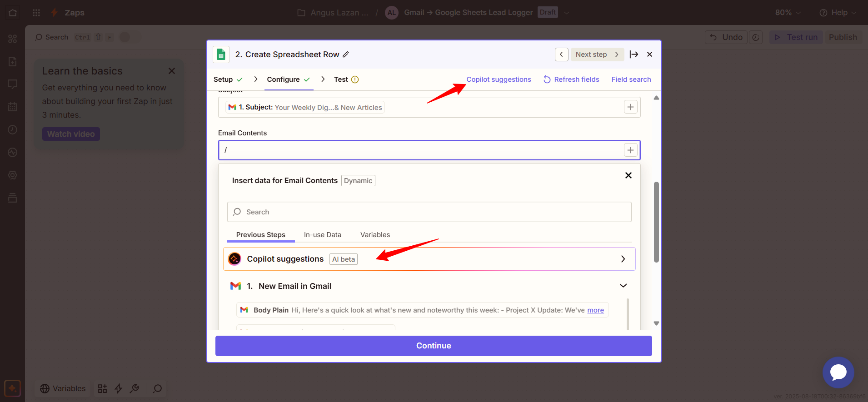This screenshot has height=402, width=868.
Task: Click the panel vertical scrollbar thumb
Action: pyautogui.click(x=656, y=222)
